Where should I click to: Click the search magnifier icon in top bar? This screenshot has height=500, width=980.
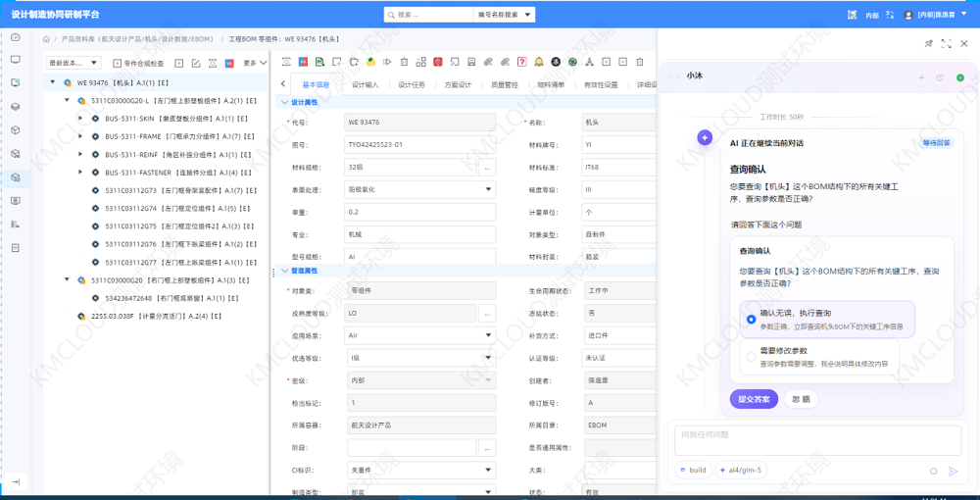pos(391,15)
